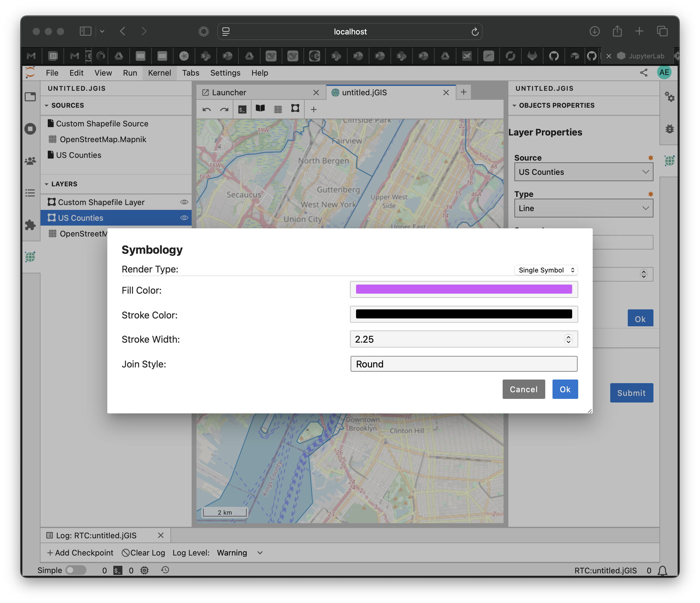Click the vector layer toolbar icon

(295, 109)
